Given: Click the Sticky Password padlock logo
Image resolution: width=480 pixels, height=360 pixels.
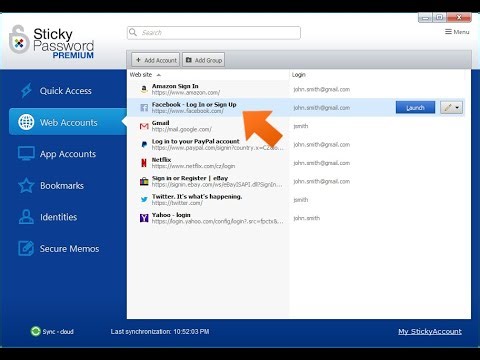Looking at the screenshot, I should [x=19, y=40].
